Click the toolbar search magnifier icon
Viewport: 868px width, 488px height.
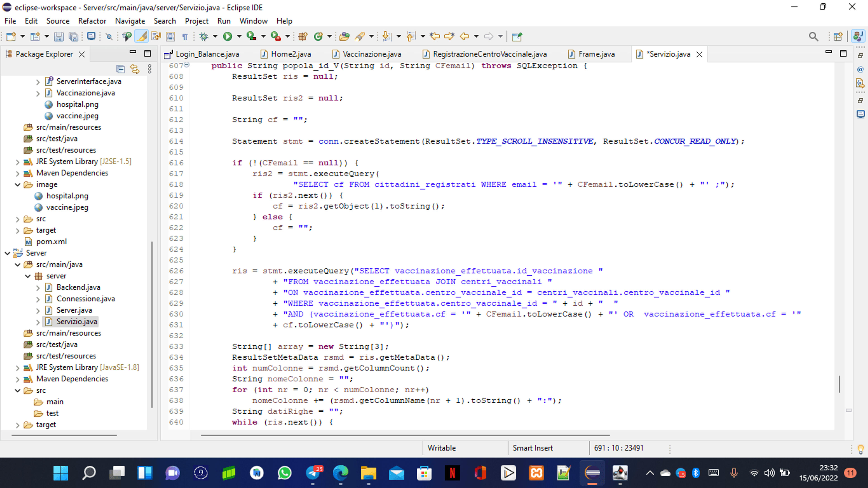click(x=814, y=36)
